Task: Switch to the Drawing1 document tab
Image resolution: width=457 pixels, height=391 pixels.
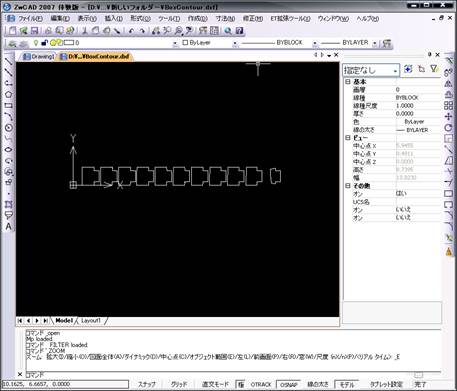Action: [39, 56]
